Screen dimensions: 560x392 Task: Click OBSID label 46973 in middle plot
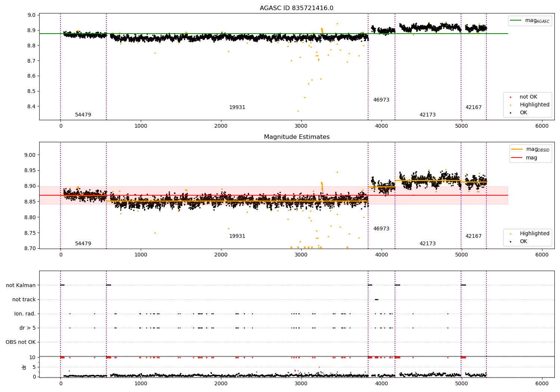381,229
